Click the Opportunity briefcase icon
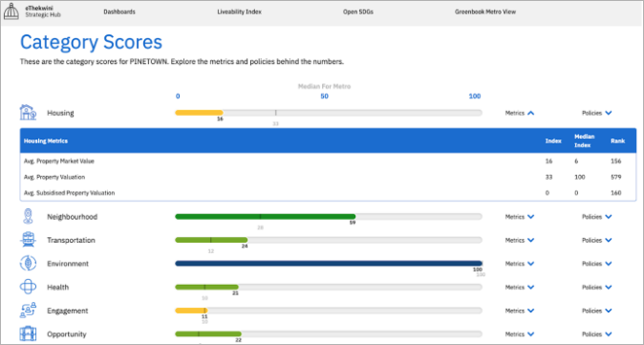The image size is (644, 345). pyautogui.click(x=28, y=334)
